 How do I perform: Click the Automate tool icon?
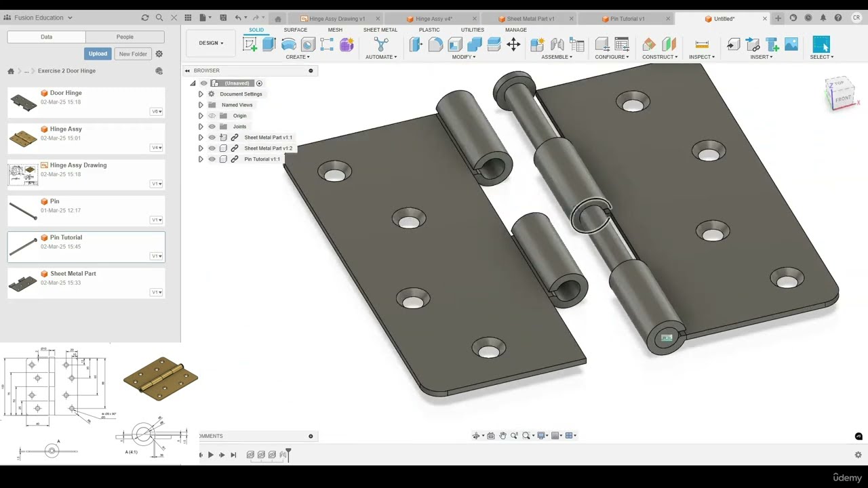[381, 45]
